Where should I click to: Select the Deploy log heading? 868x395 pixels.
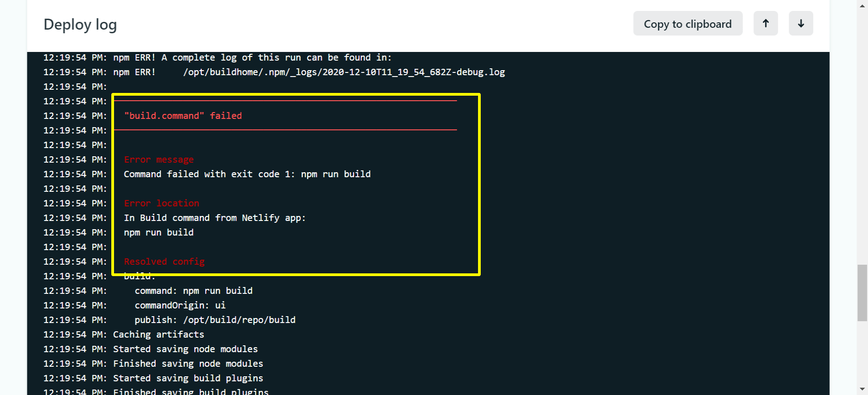tap(80, 24)
